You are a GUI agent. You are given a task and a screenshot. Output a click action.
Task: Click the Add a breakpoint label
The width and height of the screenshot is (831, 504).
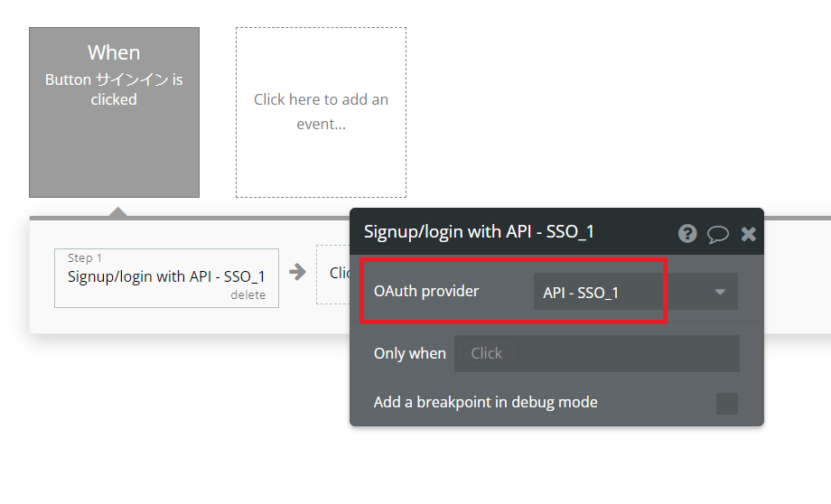pyautogui.click(x=485, y=402)
